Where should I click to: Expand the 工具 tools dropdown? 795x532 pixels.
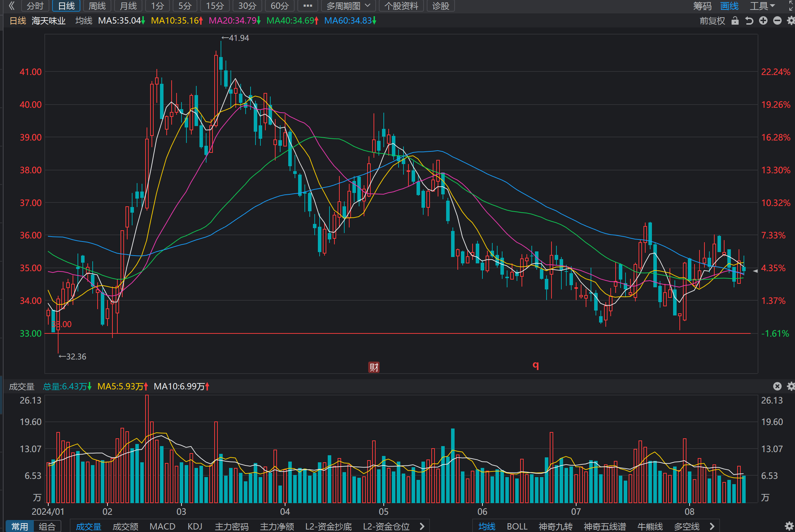tap(763, 6)
